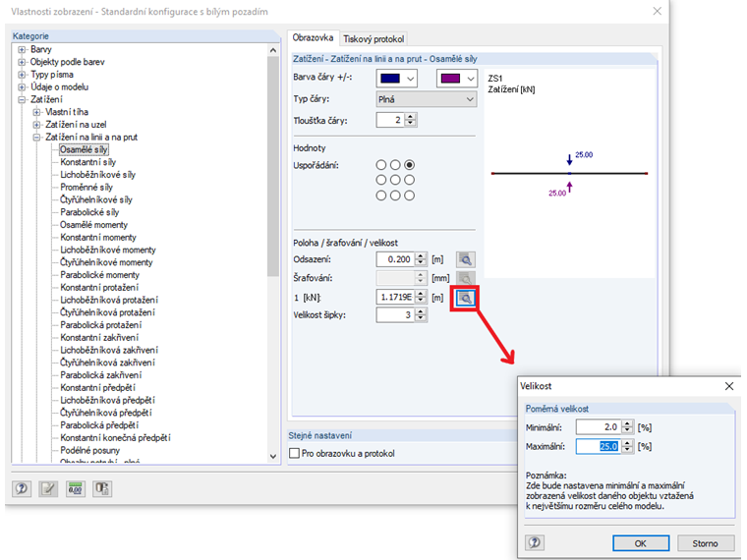The width and height of the screenshot is (747, 560).
Task: Select center Uspořádání radio option
Action: [x=395, y=180]
